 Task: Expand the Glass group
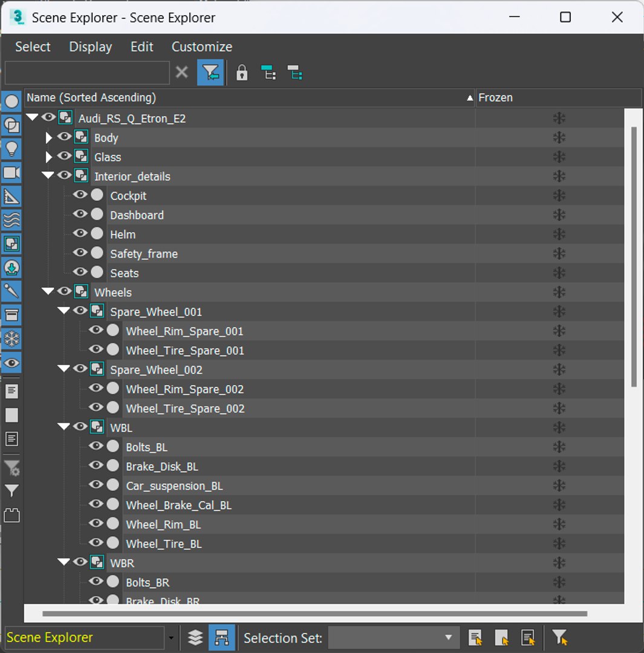tap(48, 157)
